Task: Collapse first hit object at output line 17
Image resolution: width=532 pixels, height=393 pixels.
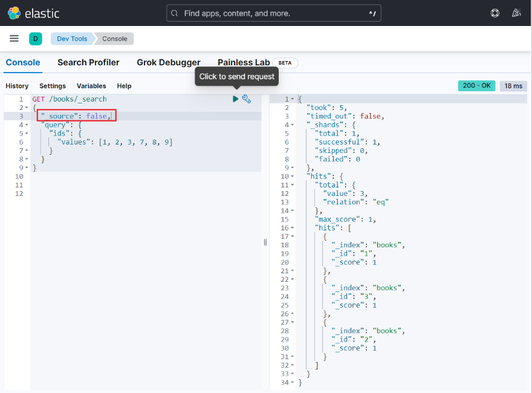Action: pyautogui.click(x=293, y=236)
